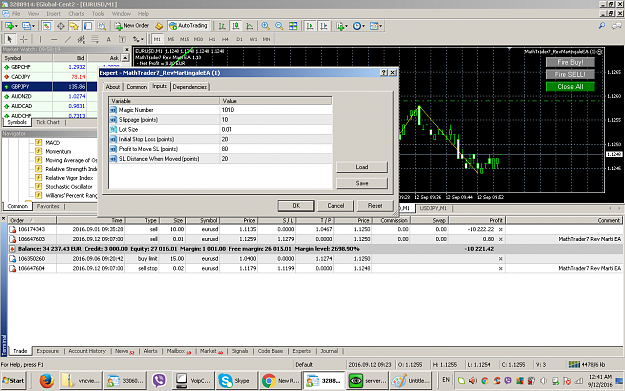
Task: Switch chart to bar chart
Action: (x=222, y=26)
